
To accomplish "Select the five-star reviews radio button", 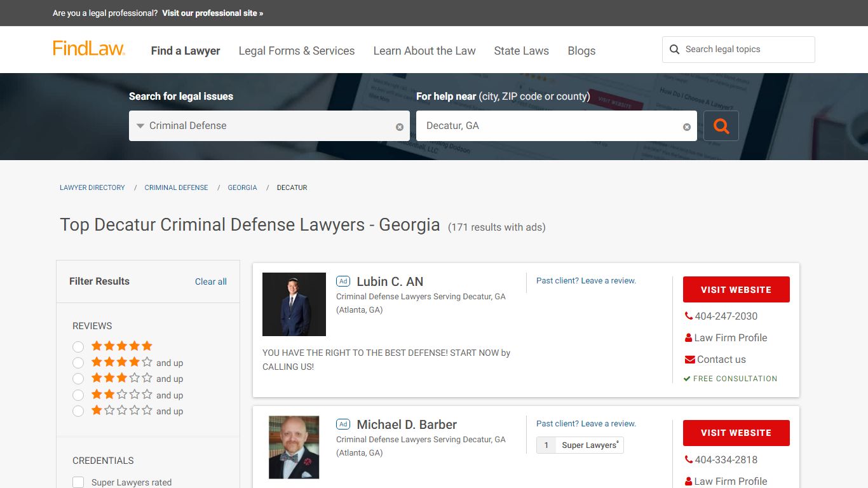I will pyautogui.click(x=78, y=347).
